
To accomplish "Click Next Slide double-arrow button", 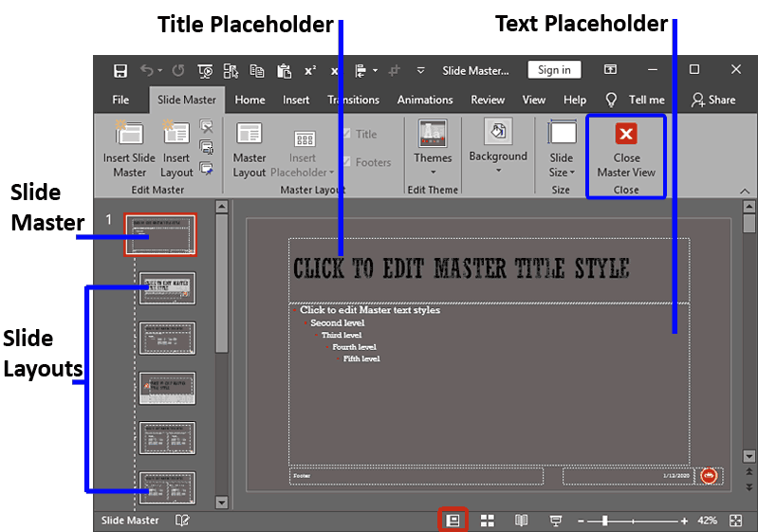I will click(749, 487).
